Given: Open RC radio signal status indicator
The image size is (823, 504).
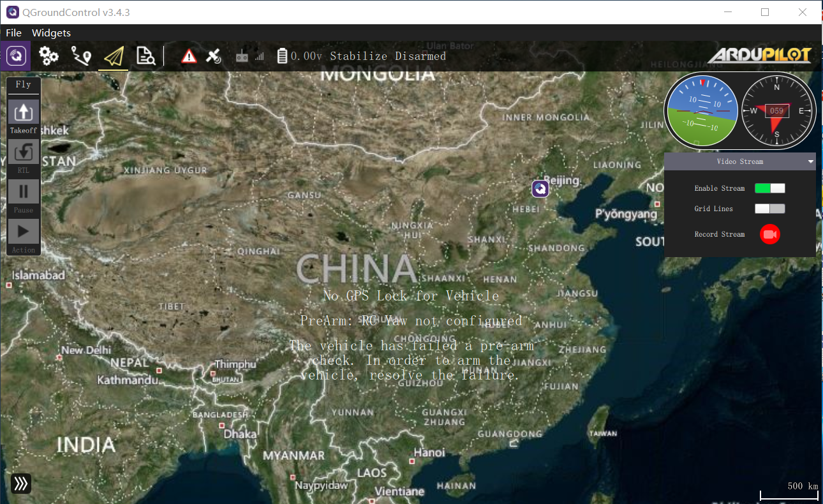Looking at the screenshot, I should click(x=249, y=56).
